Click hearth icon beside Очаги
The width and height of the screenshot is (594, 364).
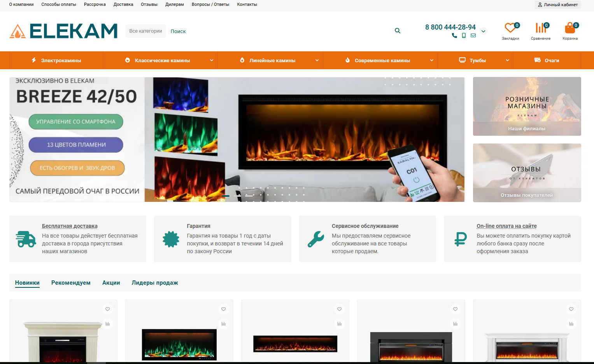click(x=538, y=60)
